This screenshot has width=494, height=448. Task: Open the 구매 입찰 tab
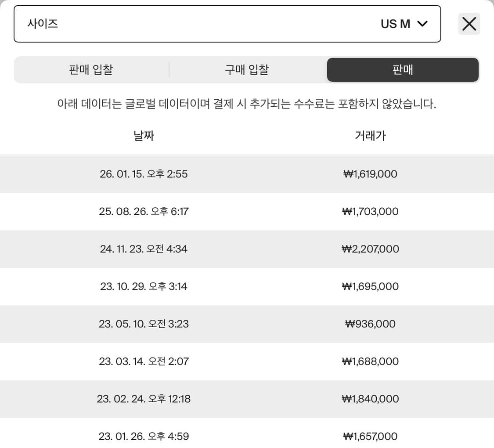[247, 69]
